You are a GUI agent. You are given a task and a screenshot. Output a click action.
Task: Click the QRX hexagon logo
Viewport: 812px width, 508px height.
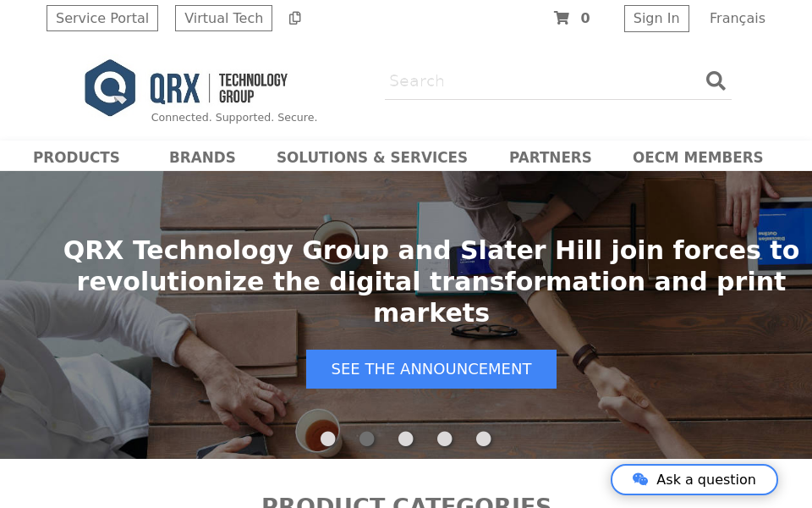pos(110,87)
